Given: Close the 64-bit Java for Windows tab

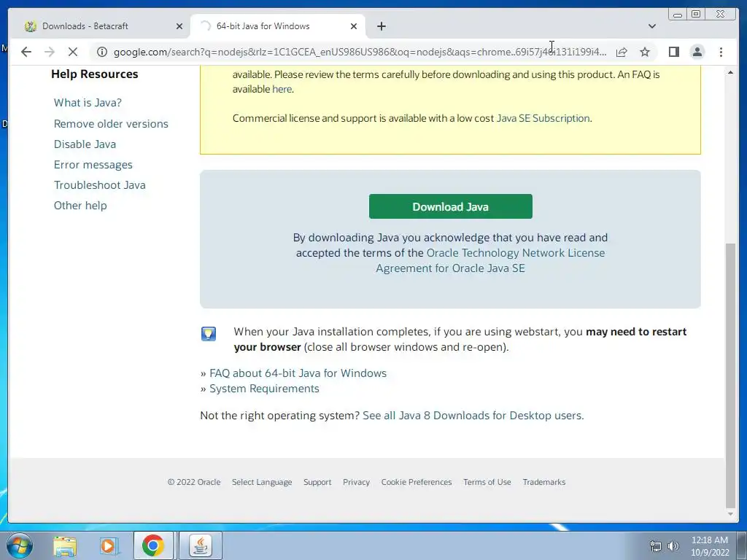Looking at the screenshot, I should click(x=354, y=26).
